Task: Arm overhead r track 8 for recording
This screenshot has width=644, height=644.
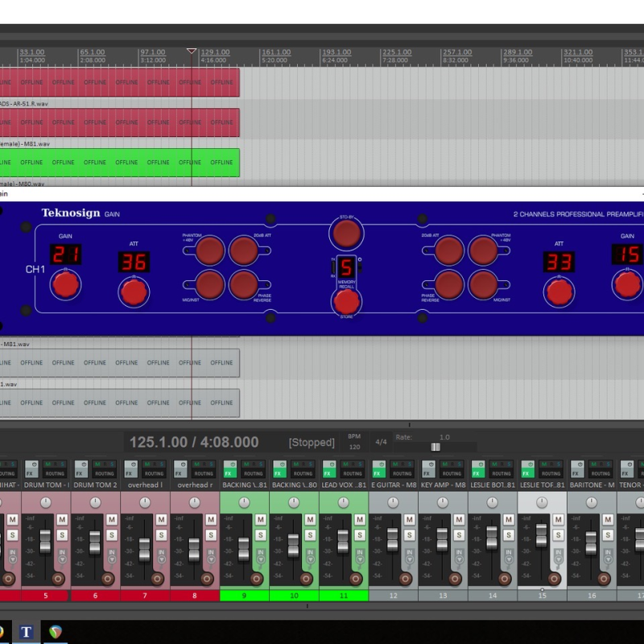Action: click(x=207, y=579)
